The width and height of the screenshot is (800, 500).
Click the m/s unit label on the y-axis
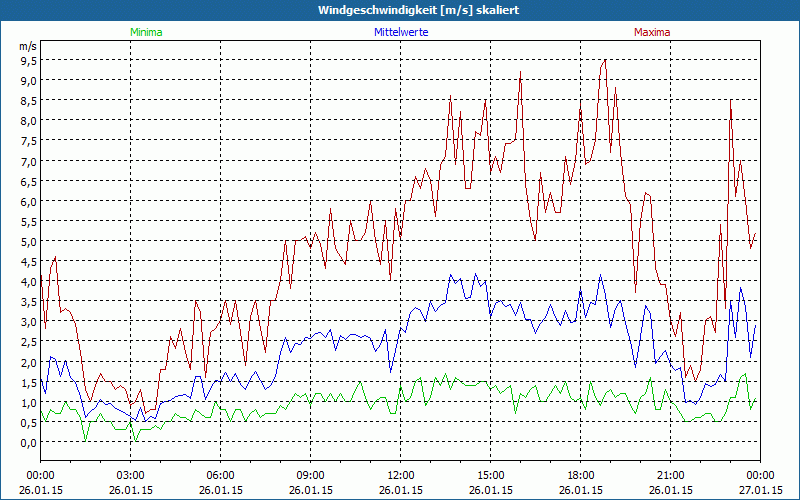click(28, 46)
